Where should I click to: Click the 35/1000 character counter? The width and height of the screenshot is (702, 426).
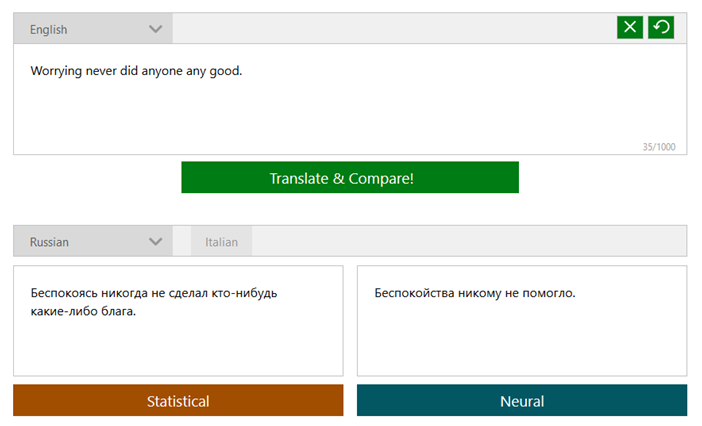[x=658, y=147]
